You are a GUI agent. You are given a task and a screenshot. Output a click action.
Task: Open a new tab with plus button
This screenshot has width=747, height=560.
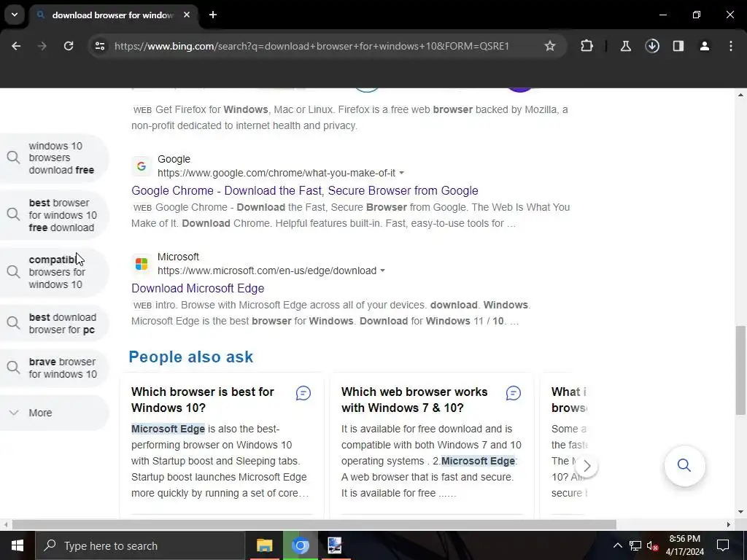(213, 15)
